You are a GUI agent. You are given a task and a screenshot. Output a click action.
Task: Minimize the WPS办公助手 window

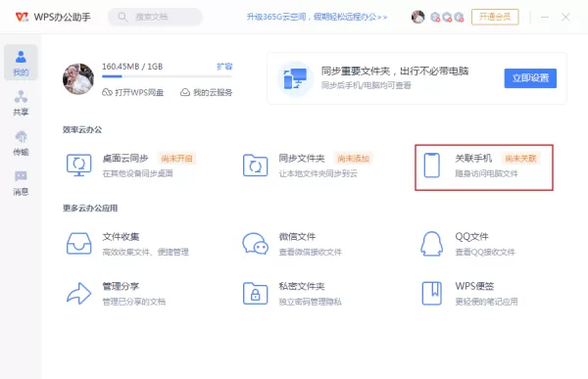tap(545, 17)
